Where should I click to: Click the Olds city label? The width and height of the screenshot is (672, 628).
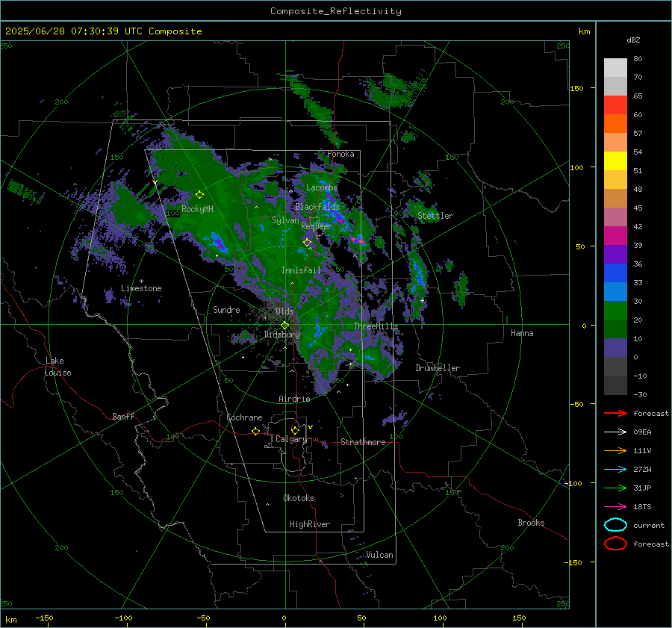pos(284,311)
